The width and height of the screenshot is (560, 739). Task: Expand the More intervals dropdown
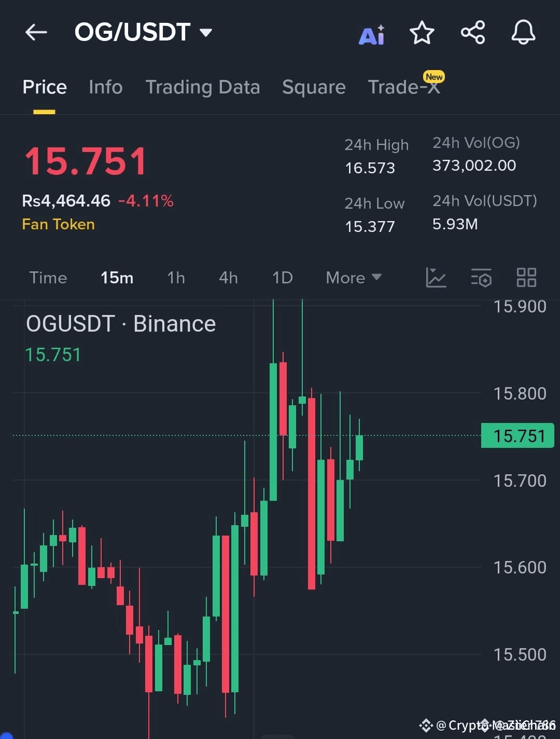[x=354, y=278]
